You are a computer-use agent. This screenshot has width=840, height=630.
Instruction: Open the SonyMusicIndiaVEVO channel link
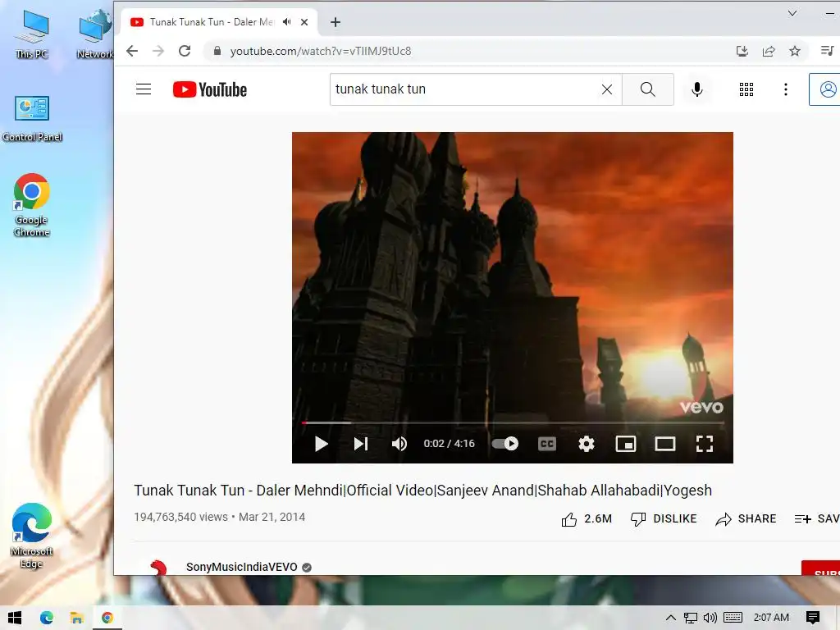[242, 567]
